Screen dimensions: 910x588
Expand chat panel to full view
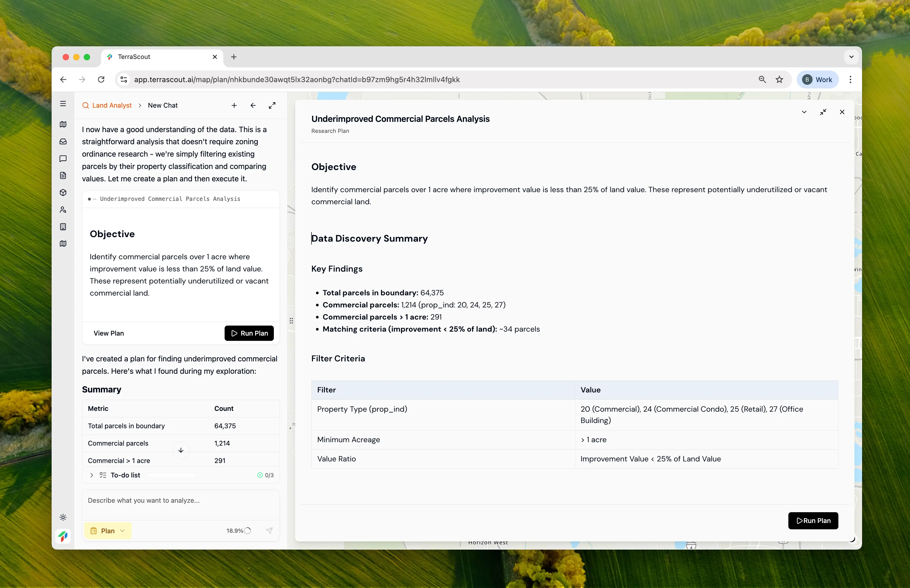[272, 105]
